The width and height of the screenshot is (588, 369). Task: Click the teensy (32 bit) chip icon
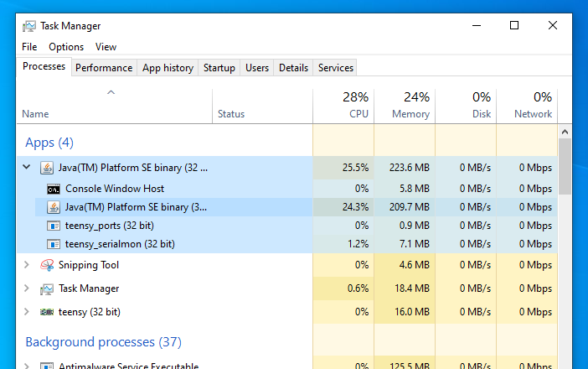click(x=47, y=312)
